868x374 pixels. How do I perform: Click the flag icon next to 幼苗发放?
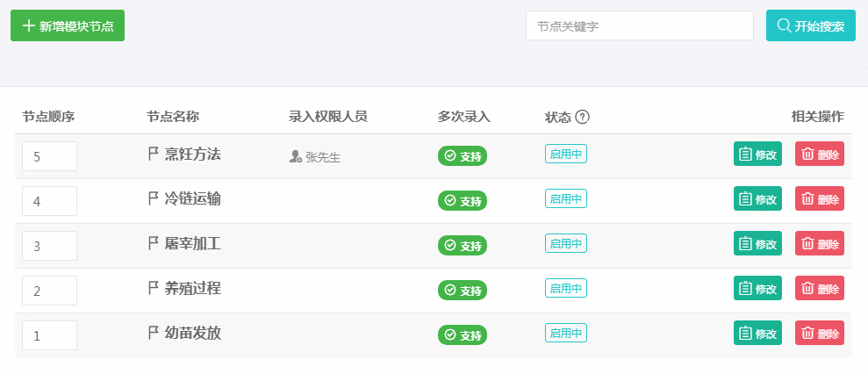tap(154, 333)
